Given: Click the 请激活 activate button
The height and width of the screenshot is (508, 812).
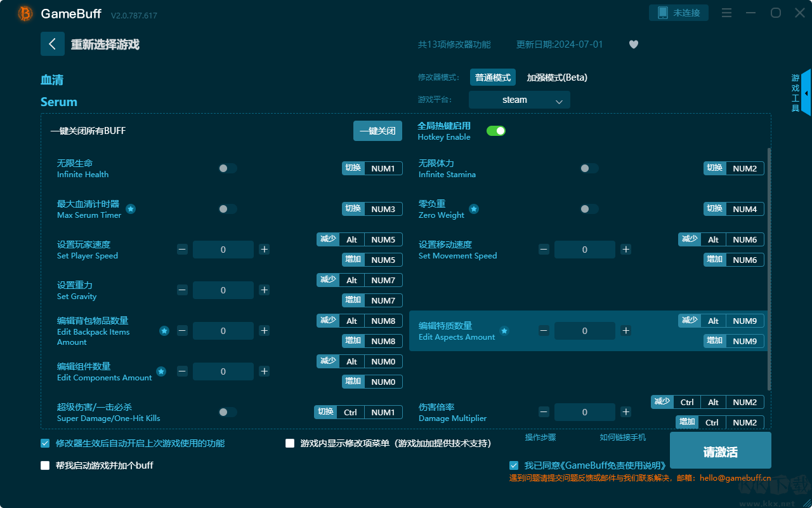Looking at the screenshot, I should (x=721, y=451).
